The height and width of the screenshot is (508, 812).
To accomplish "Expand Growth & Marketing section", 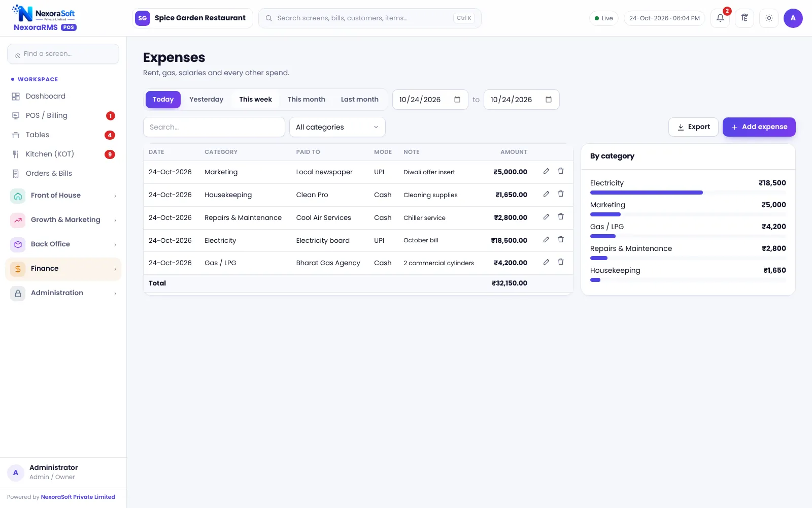I will point(63,220).
